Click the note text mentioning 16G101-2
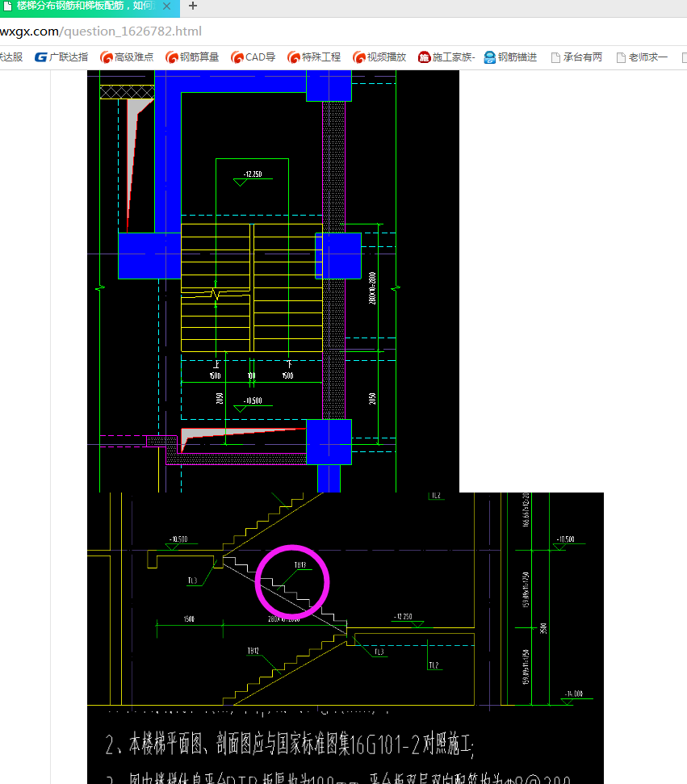Image resolution: width=687 pixels, height=784 pixels. pos(289,744)
